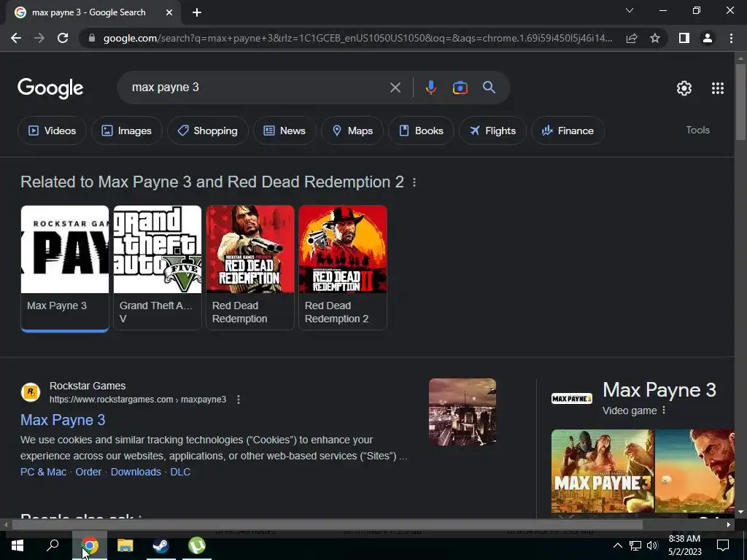Open the Max Payne 3 result title
This screenshot has width=747, height=560.
(63, 419)
